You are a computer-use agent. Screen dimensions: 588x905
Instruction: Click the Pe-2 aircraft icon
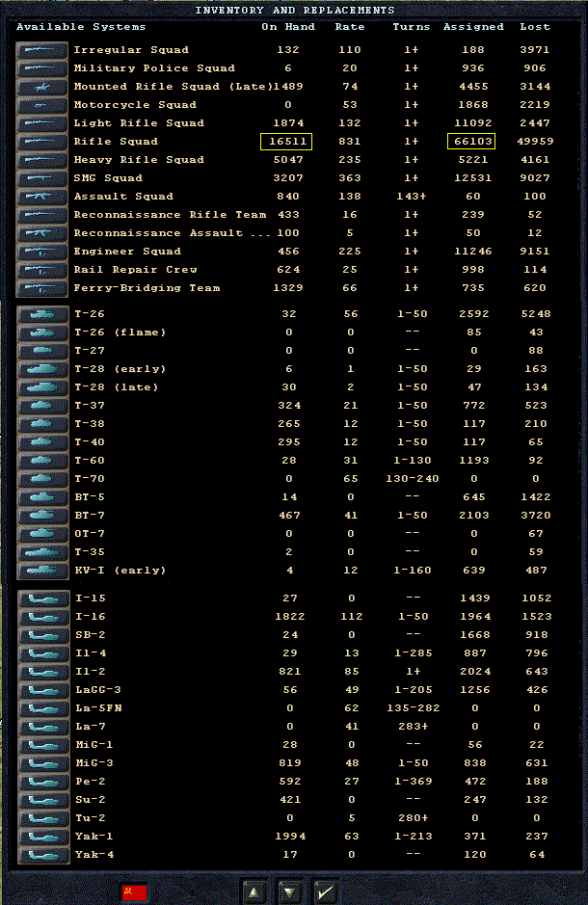tap(43, 782)
